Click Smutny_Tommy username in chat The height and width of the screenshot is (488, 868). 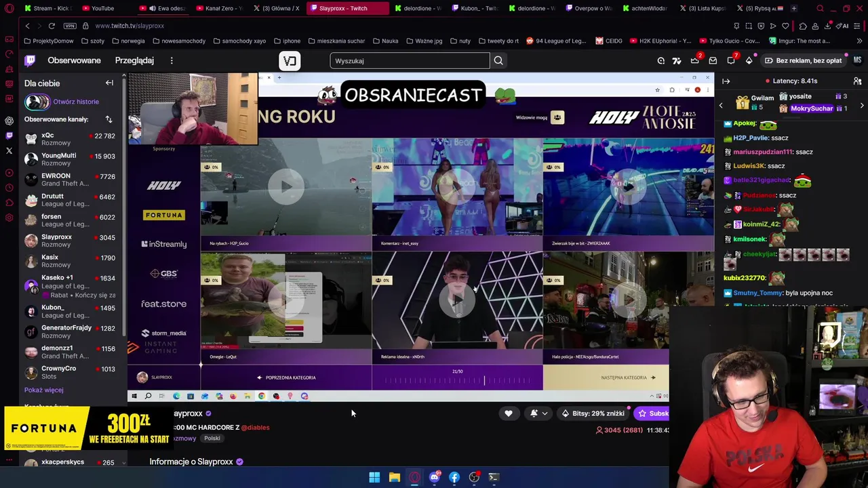click(x=758, y=293)
